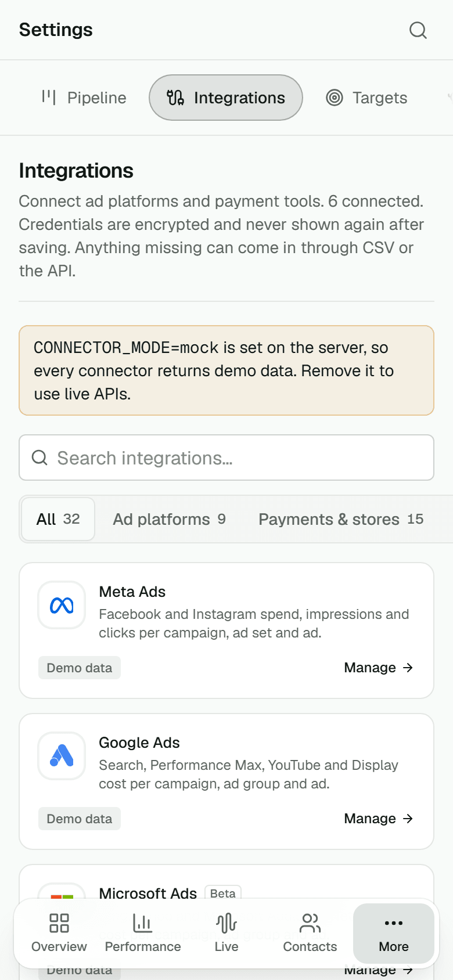
Task: Click the arrow next to Meta Ads Manage
Action: (x=408, y=668)
